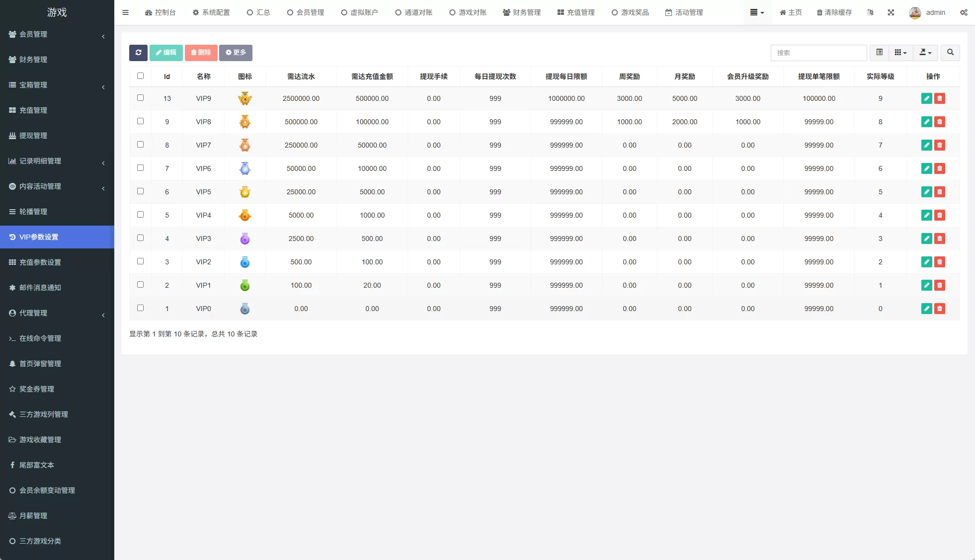Screen dimensions: 975x560
Task: Click the toggle-view list icon above the table
Action: pos(880,53)
